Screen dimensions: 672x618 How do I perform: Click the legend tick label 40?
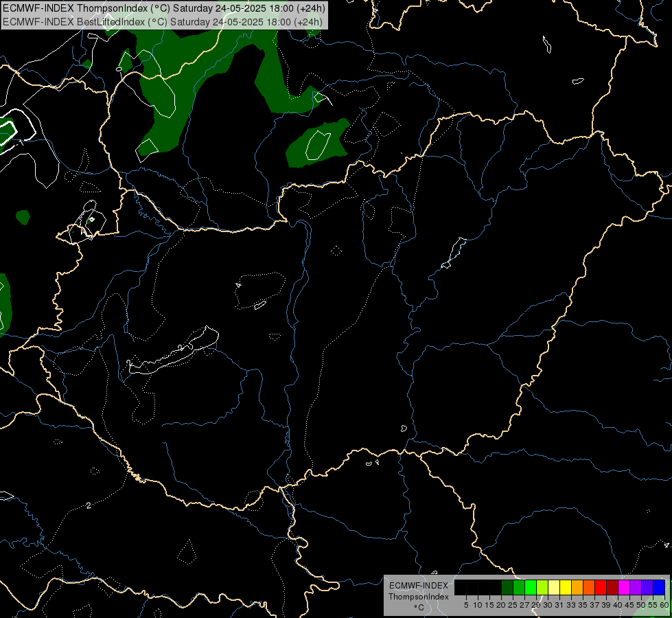click(618, 605)
